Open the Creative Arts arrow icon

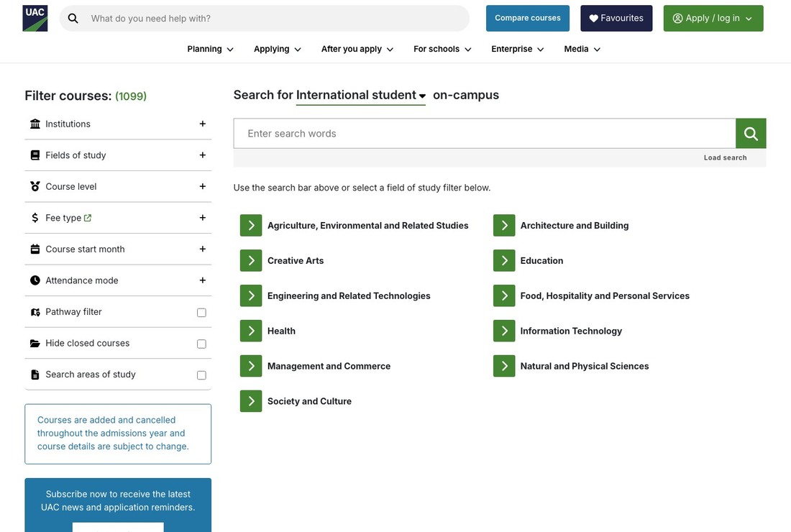pyautogui.click(x=251, y=261)
